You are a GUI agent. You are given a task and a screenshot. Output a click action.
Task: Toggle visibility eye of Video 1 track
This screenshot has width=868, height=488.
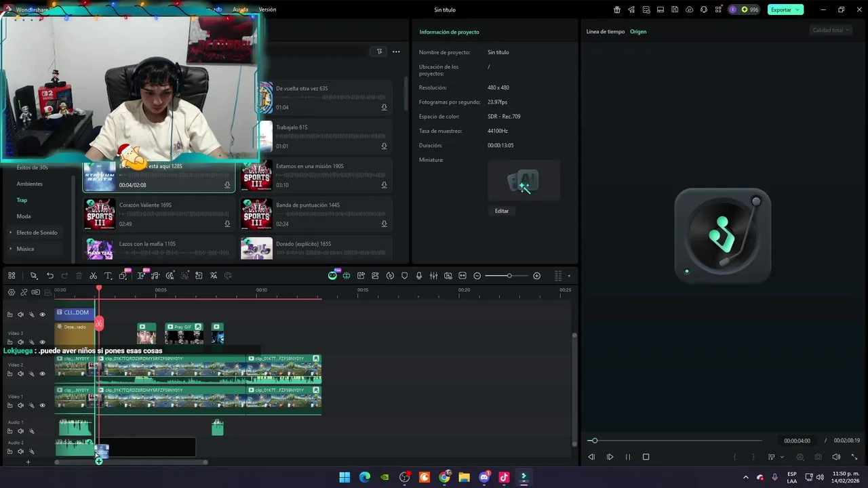pos(42,405)
